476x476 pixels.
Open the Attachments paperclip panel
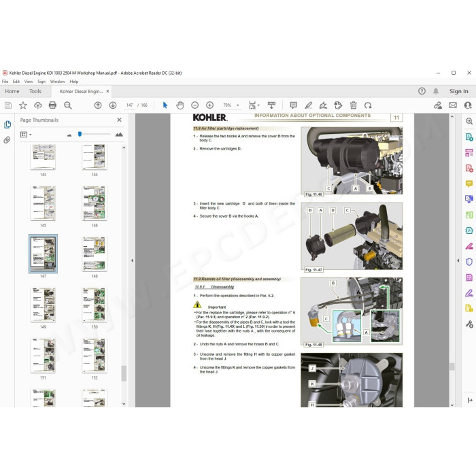[x=7, y=140]
